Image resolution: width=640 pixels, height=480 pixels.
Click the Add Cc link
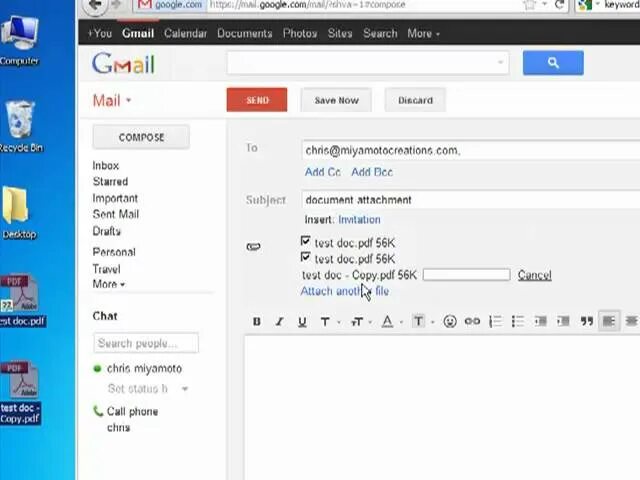[x=322, y=172]
